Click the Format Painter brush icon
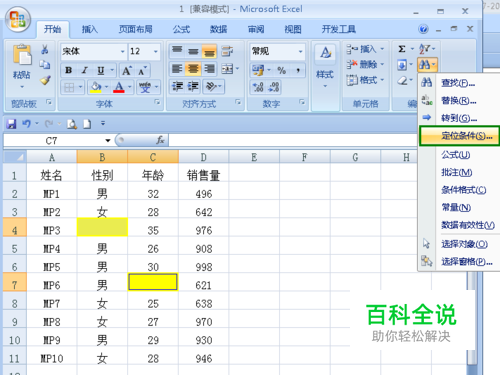 pos(45,80)
